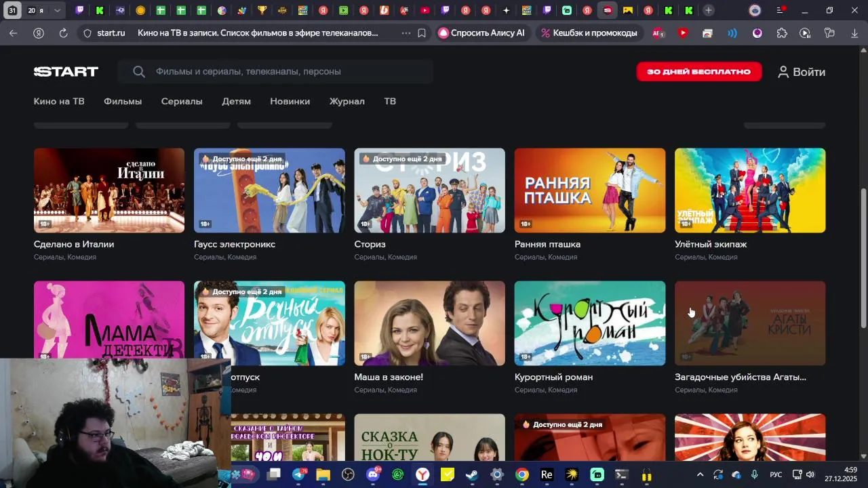Focus the films and series search field
The image size is (868, 488).
pyautogui.click(x=275, y=72)
